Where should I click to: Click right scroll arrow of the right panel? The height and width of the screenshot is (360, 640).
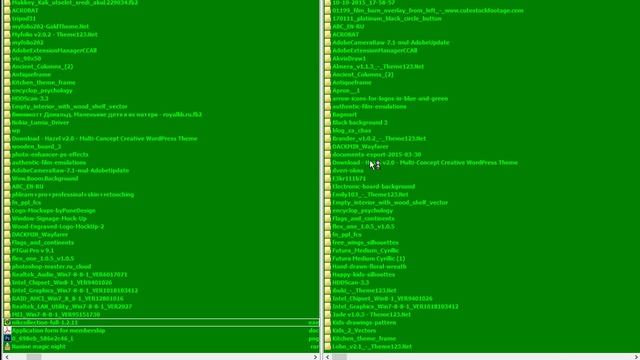pyautogui.click(x=636, y=357)
